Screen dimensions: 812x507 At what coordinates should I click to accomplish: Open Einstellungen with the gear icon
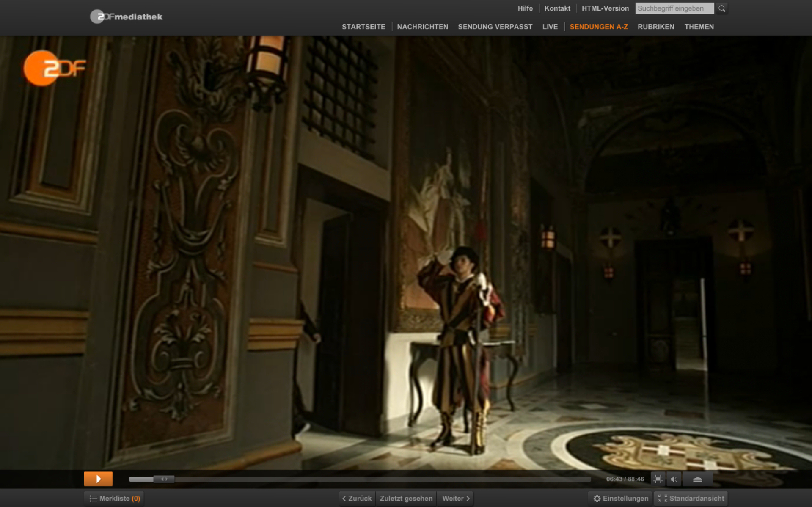pyautogui.click(x=620, y=499)
